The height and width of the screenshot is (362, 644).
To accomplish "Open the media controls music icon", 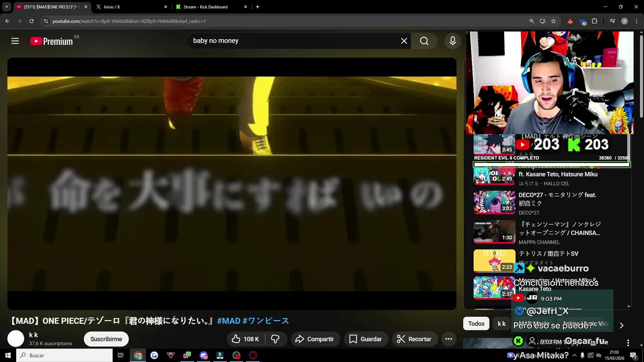I will pos(612,21).
